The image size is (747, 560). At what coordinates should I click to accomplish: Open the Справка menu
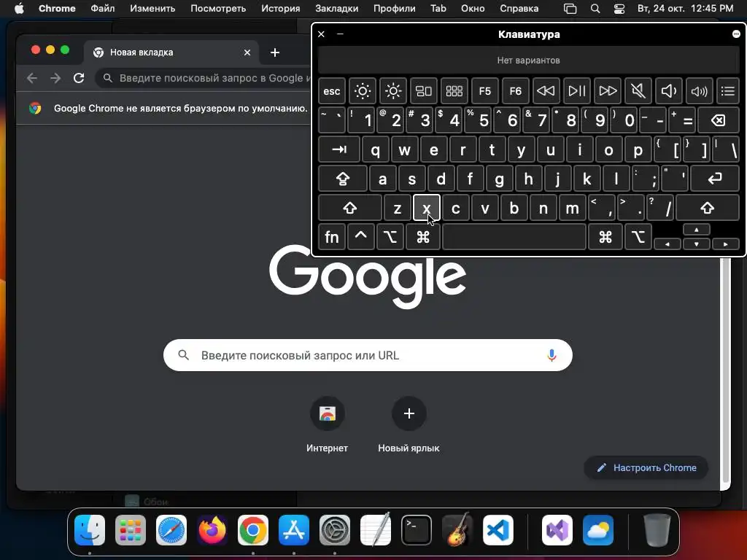pyautogui.click(x=519, y=9)
